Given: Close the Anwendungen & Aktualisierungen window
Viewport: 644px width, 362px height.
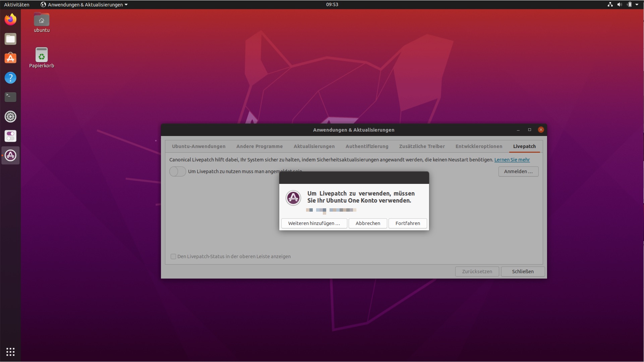Looking at the screenshot, I should (541, 130).
